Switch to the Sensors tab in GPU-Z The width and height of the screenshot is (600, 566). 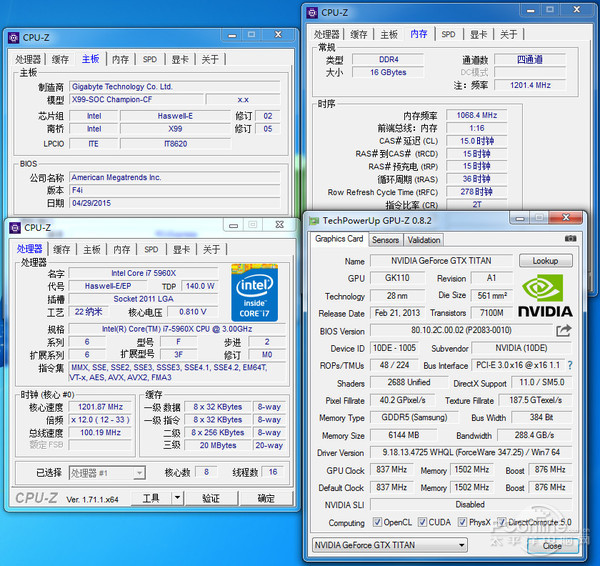(x=386, y=240)
